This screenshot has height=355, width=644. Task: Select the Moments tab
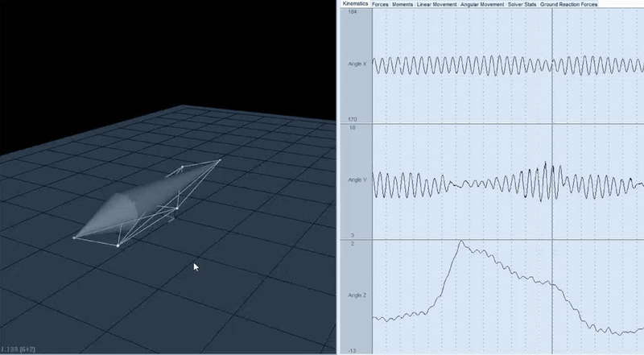pyautogui.click(x=402, y=4)
